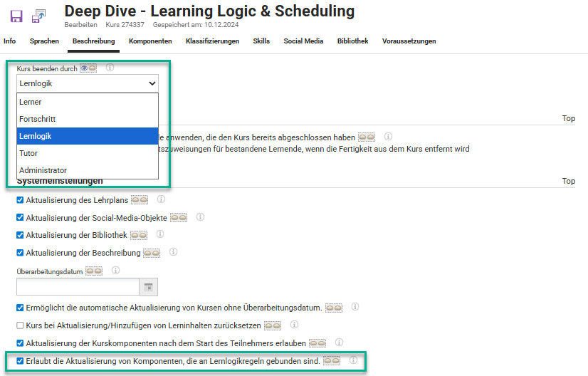The height and width of the screenshot is (376, 588).
Task: Go to the Komponenten tab
Action: coord(150,41)
